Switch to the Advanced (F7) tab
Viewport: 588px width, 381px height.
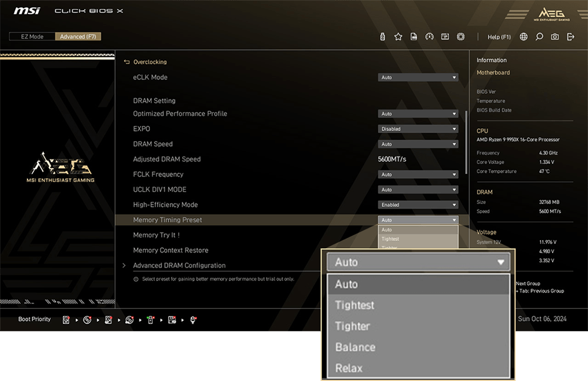pos(78,36)
